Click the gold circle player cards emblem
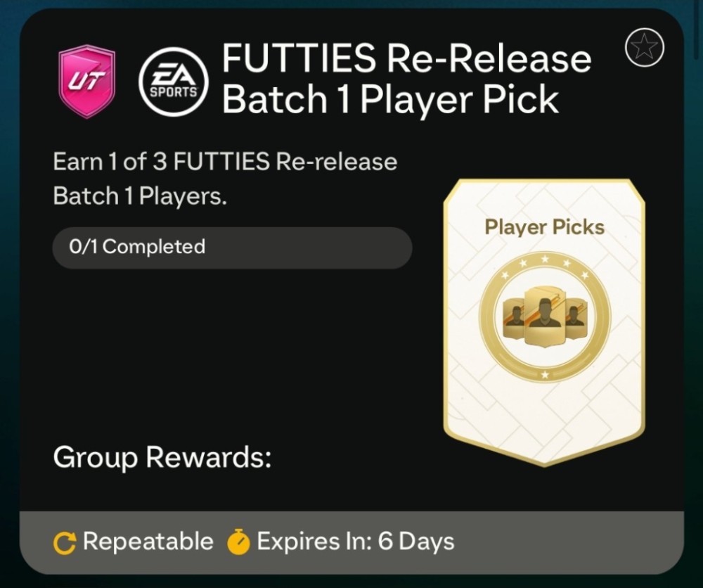The height and width of the screenshot is (588, 703). 545,317
